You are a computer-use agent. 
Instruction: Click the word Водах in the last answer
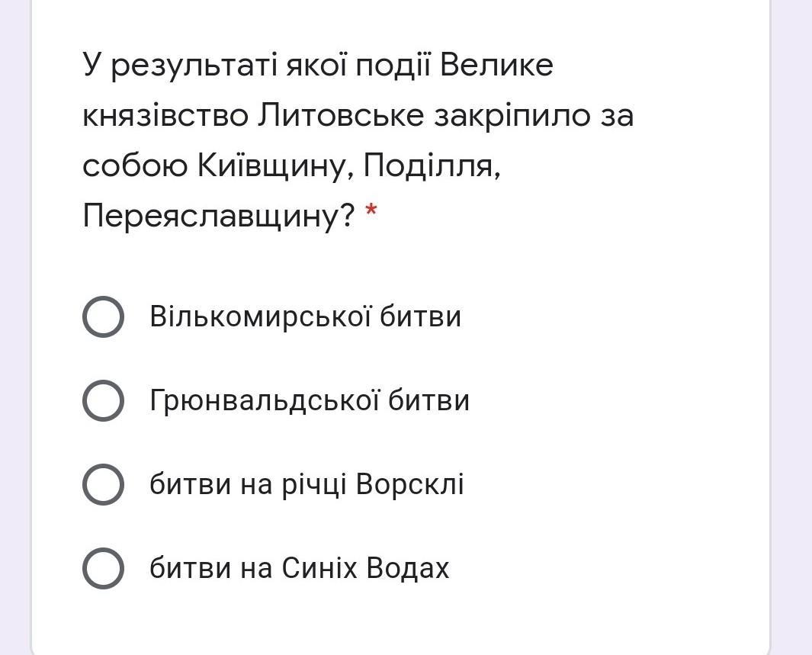[407, 568]
